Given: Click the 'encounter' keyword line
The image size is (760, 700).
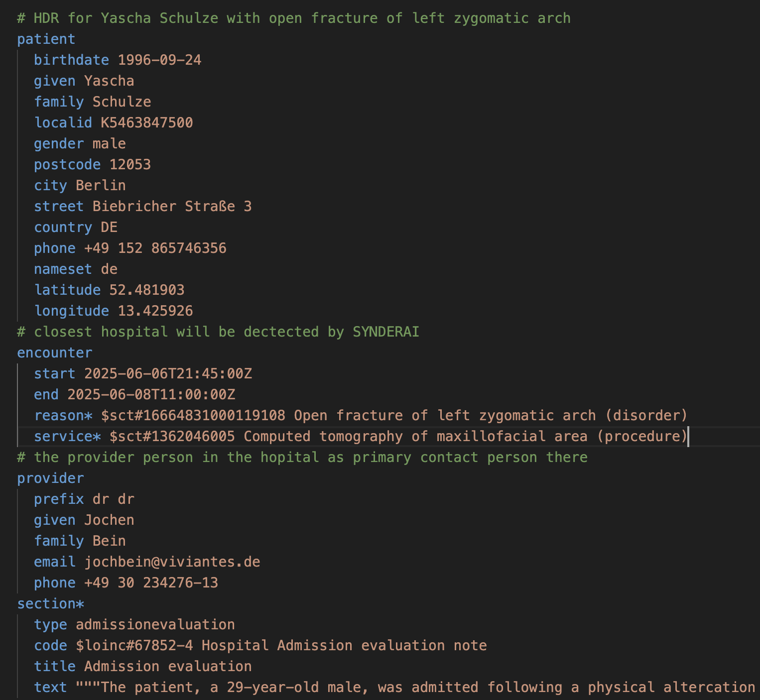Looking at the screenshot, I should tap(54, 353).
